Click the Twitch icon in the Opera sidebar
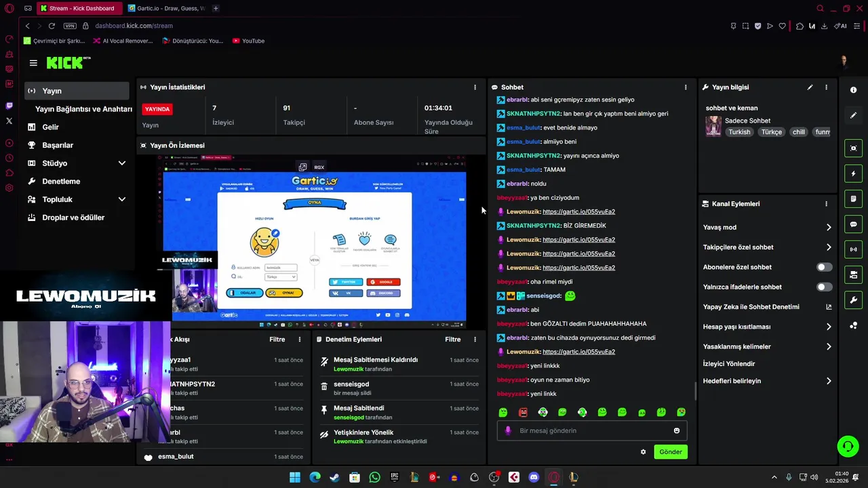868x488 pixels. pyautogui.click(x=9, y=106)
